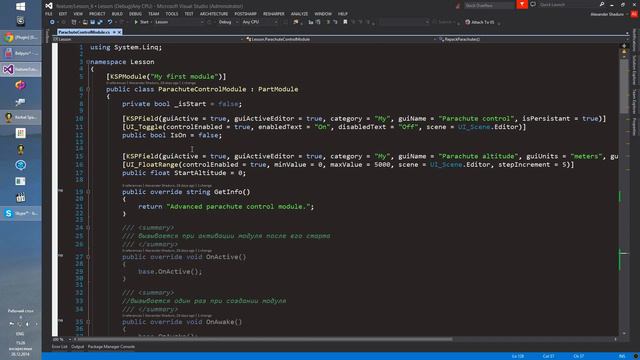Open the ARCHITECTURE menu
640x360 pixels.
tap(214, 14)
